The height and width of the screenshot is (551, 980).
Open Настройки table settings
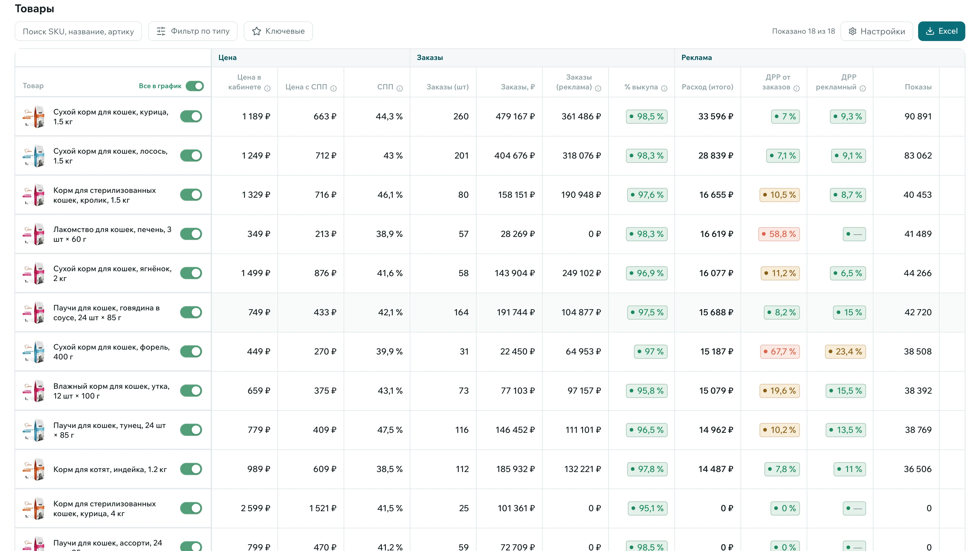coord(876,31)
